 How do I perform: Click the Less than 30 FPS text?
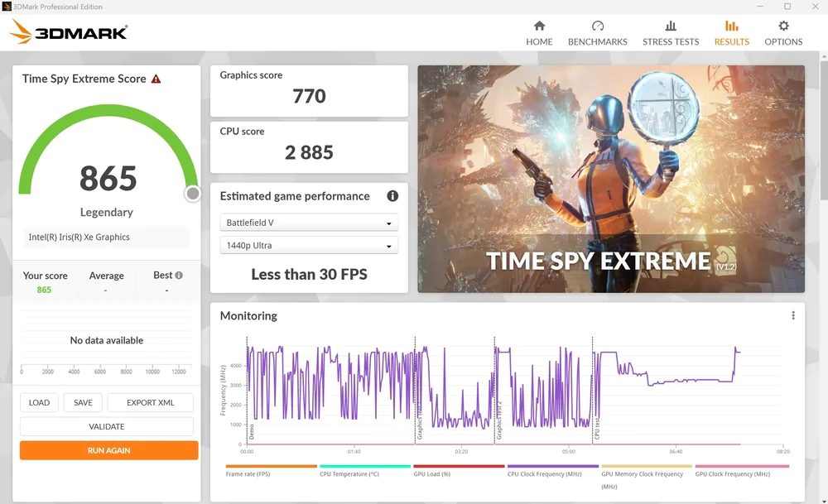click(309, 275)
